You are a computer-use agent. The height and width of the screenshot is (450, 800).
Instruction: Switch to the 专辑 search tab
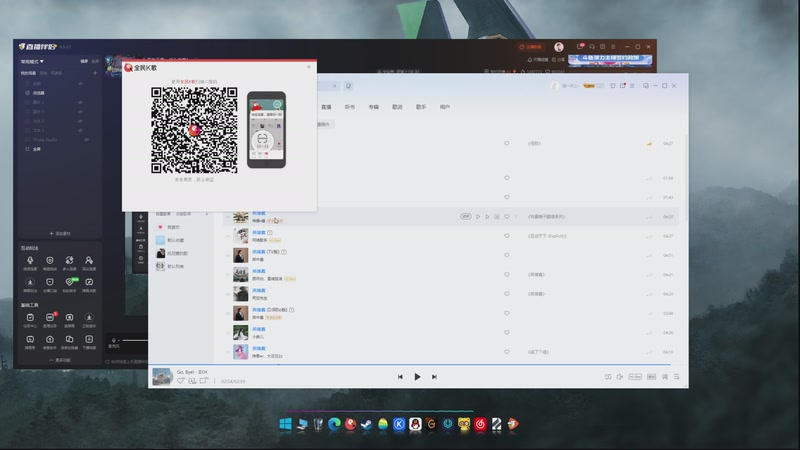point(373,107)
